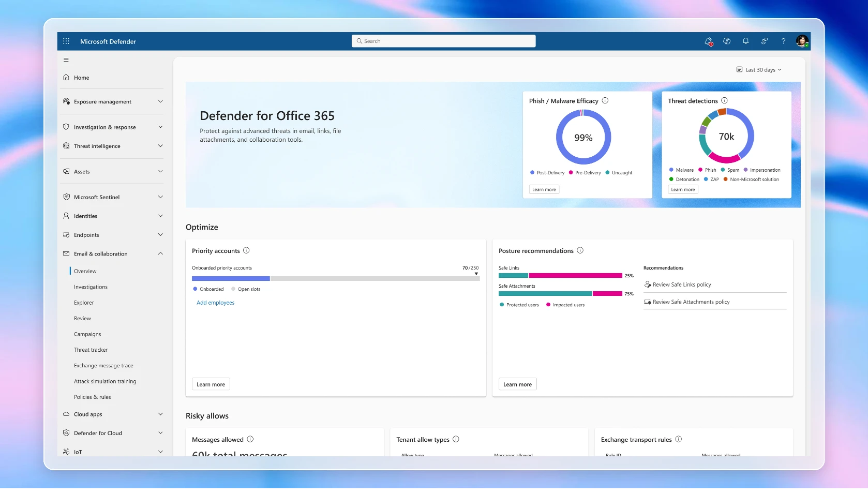The width and height of the screenshot is (868, 493).
Task: Click the Identities icon in the sidebar
Action: [66, 216]
